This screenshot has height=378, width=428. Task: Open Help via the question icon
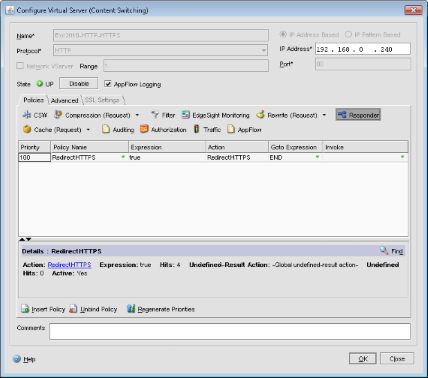(17, 359)
